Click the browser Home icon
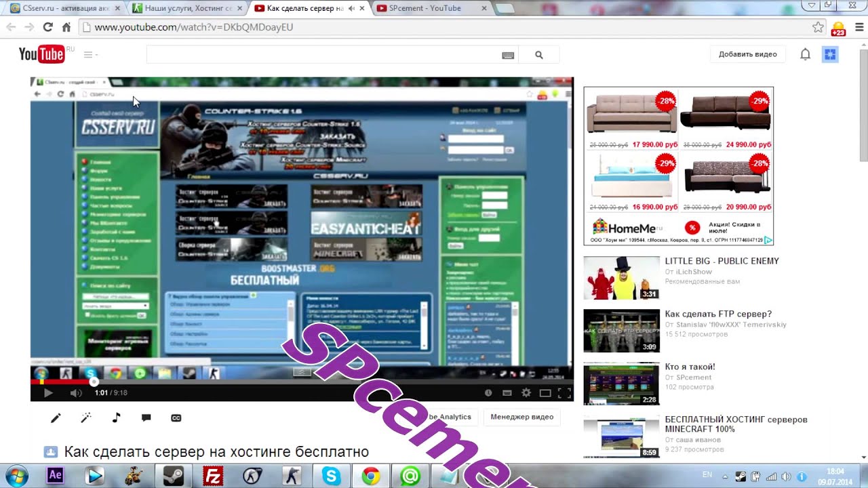The image size is (868, 488). click(x=66, y=27)
